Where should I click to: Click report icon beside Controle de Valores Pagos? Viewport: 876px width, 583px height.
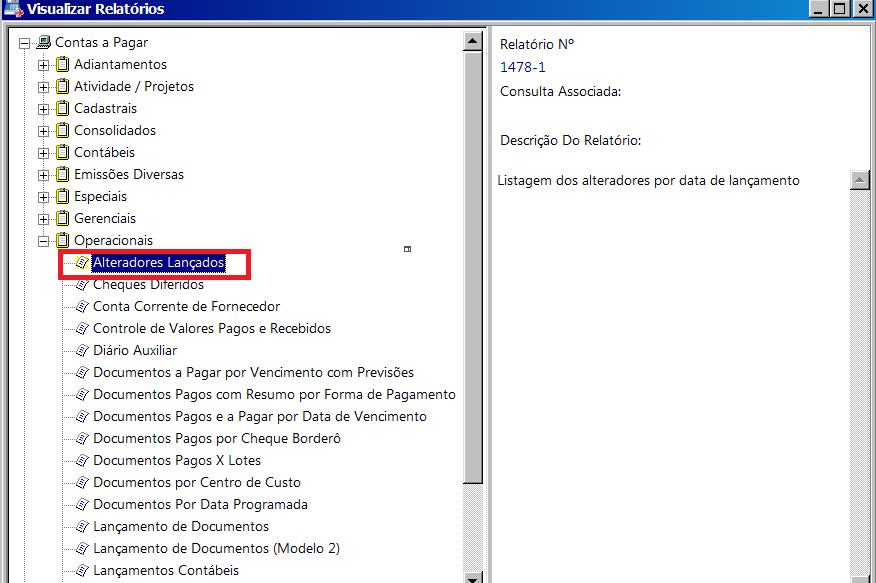pyautogui.click(x=82, y=328)
